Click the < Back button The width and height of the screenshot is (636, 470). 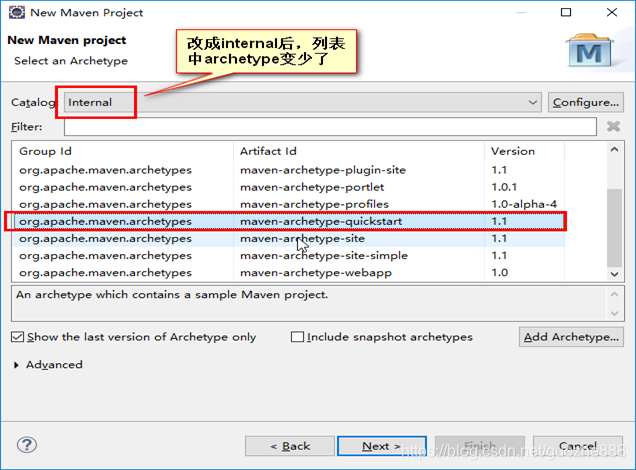(x=290, y=446)
